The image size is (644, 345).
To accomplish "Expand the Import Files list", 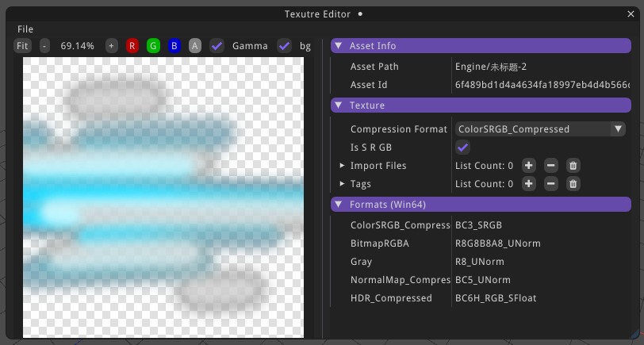I will click(x=342, y=166).
